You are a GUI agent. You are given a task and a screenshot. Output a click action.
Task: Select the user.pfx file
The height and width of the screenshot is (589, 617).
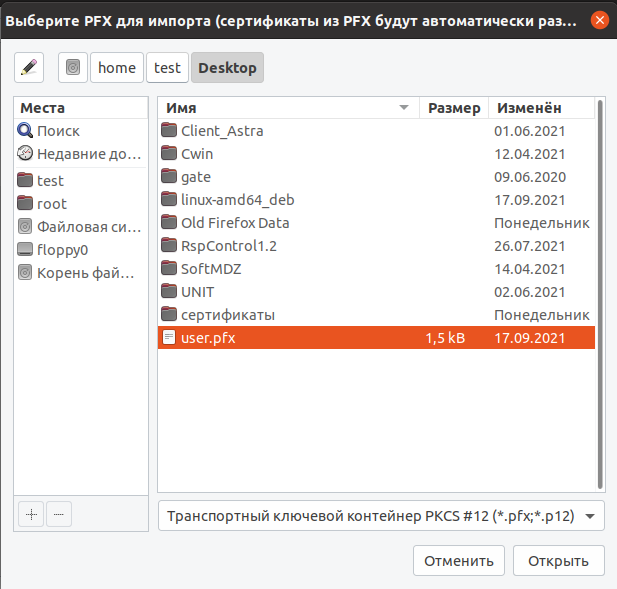tap(376, 338)
